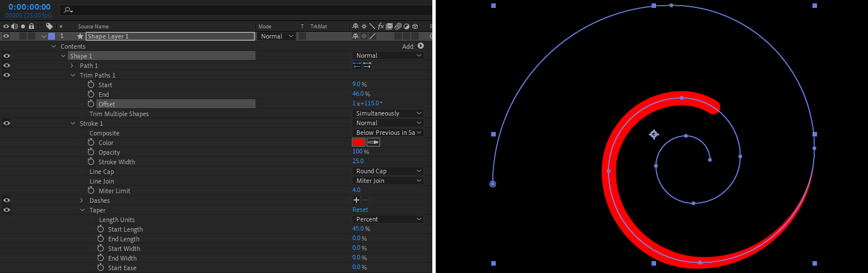Enable the Stroke Width stopwatch
868x273 pixels.
[x=91, y=162]
